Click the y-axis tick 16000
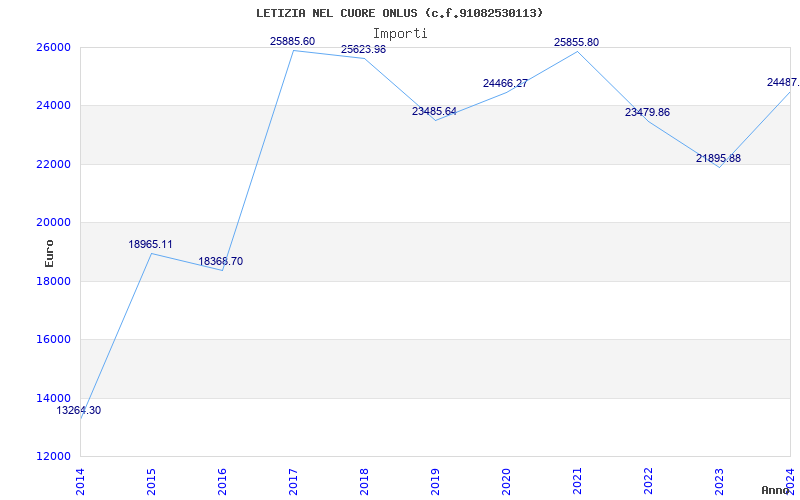Image resolution: width=800 pixels, height=500 pixels. [x=53, y=339]
